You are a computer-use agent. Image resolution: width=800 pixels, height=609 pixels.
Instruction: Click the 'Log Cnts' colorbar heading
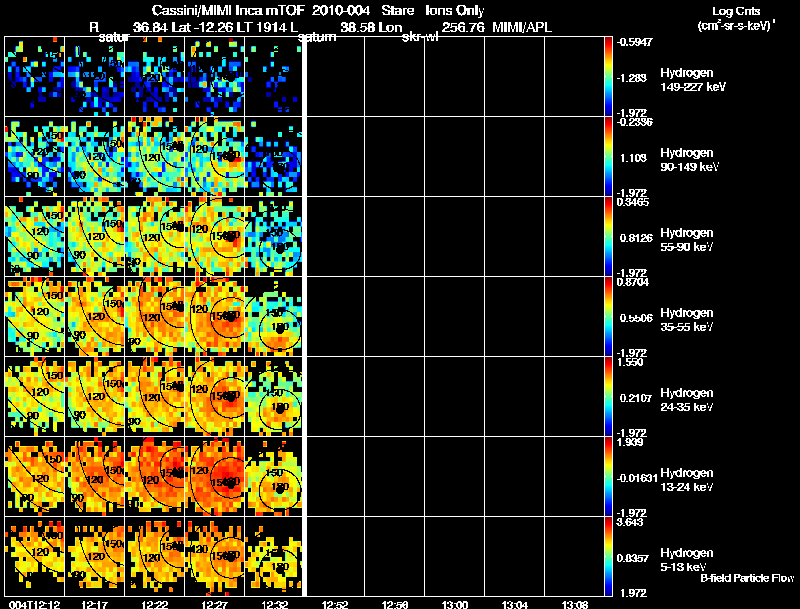[736, 11]
